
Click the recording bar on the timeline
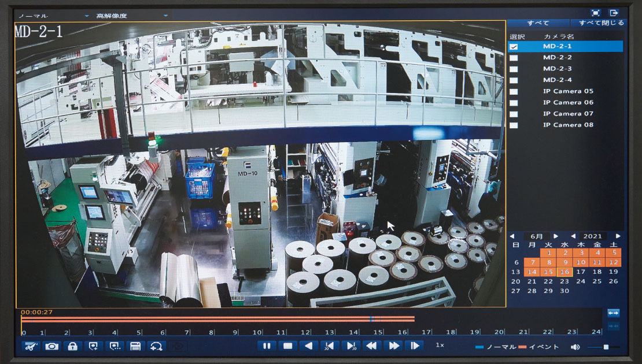pyautogui.click(x=218, y=319)
